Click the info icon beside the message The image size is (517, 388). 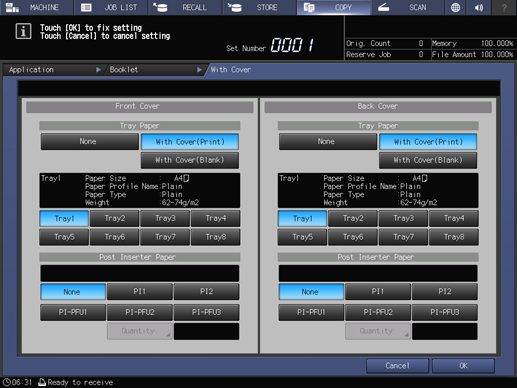23,31
